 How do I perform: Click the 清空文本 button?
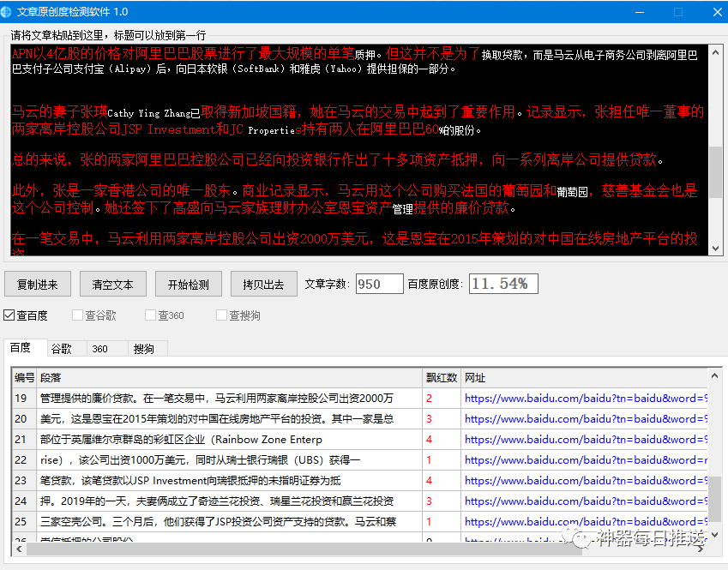point(113,284)
